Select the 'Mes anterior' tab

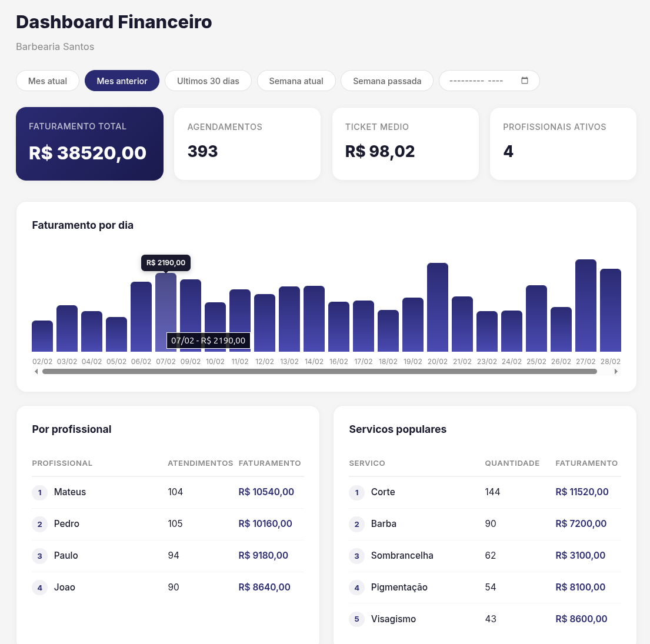[x=122, y=81]
